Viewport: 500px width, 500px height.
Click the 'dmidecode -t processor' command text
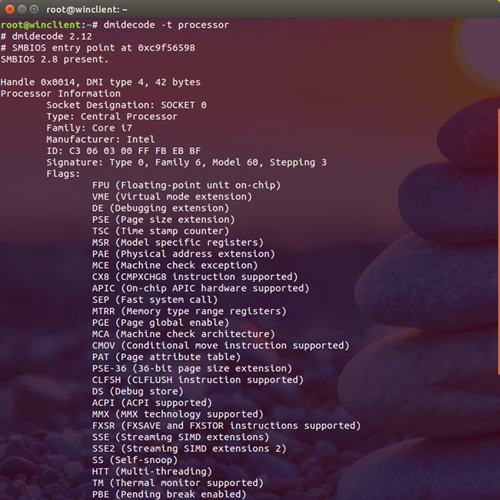coord(166,25)
